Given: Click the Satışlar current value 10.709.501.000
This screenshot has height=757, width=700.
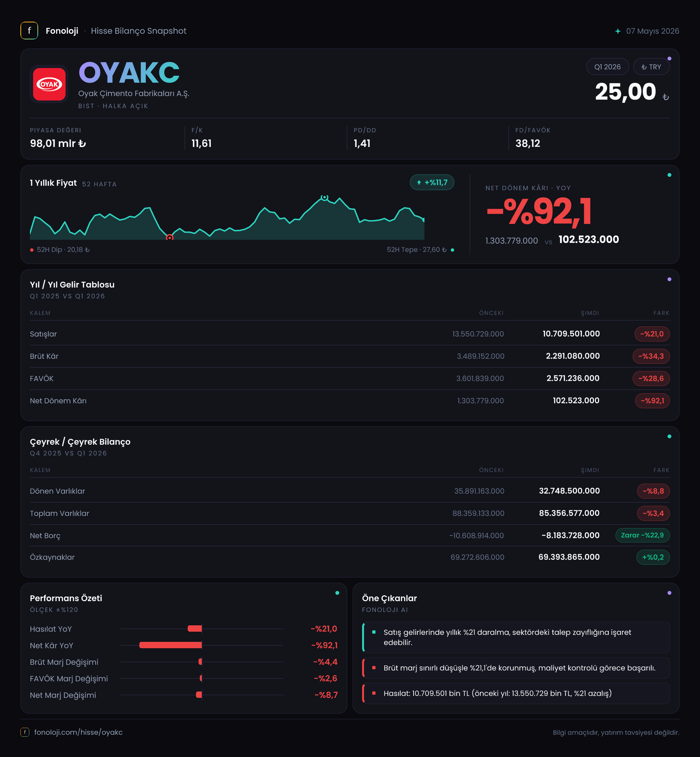Looking at the screenshot, I should [571, 334].
